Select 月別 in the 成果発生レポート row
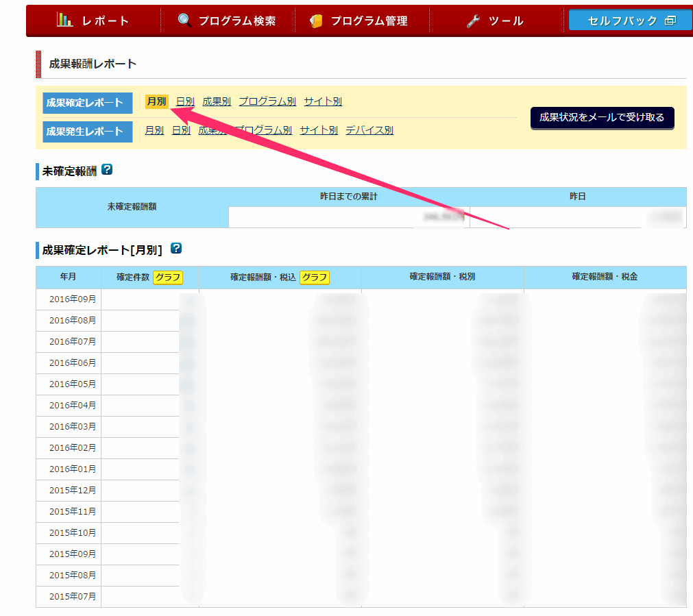The width and height of the screenshot is (693, 616). [154, 130]
